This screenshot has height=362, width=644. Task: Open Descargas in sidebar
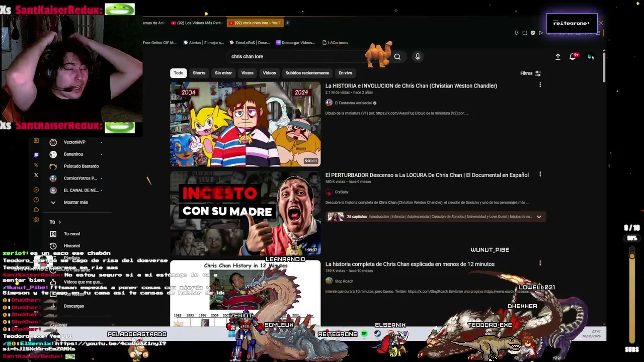tap(73, 306)
